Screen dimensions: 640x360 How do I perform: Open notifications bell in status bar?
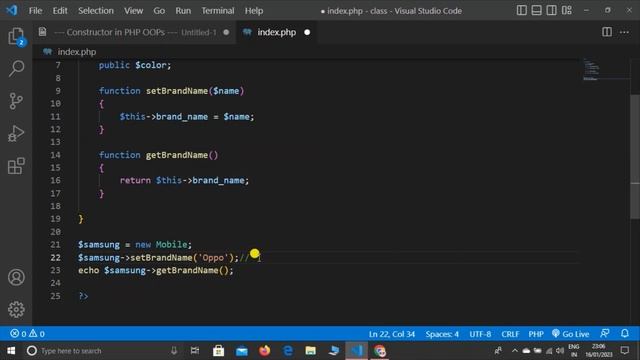tap(624, 333)
